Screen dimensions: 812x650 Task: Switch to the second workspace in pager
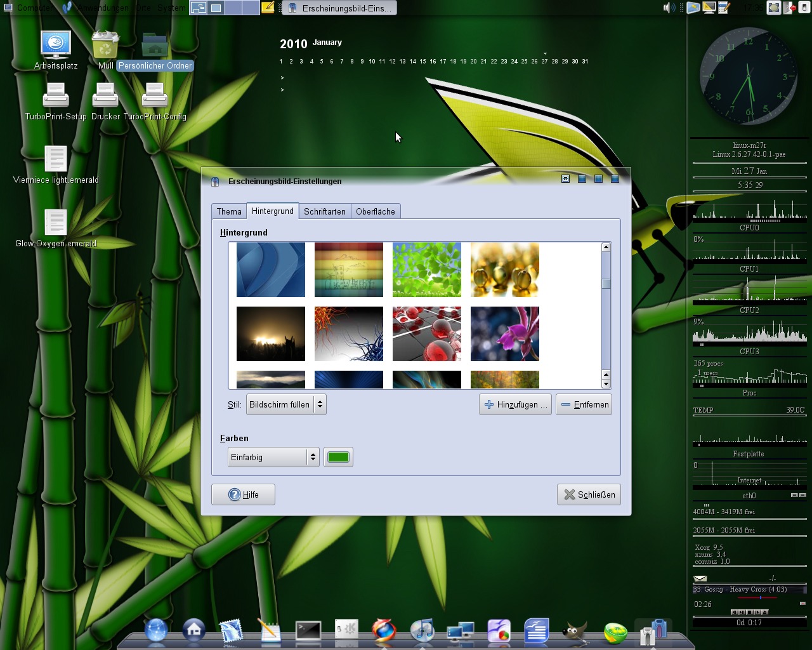click(x=216, y=8)
